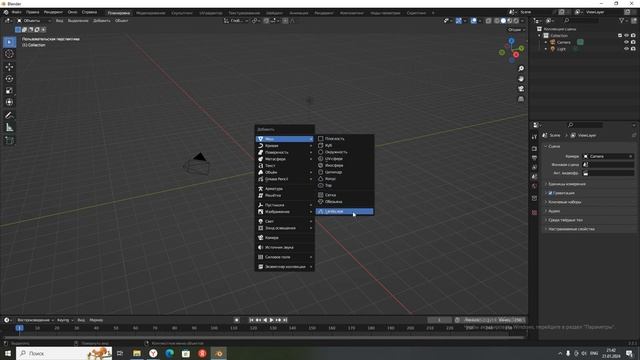Toggle the Gravity checkbox in Scene properties
This screenshot has height=360, width=640.
pos(550,193)
